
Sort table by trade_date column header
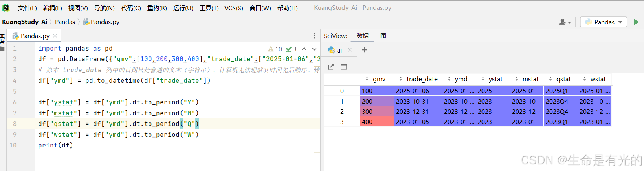(418, 79)
